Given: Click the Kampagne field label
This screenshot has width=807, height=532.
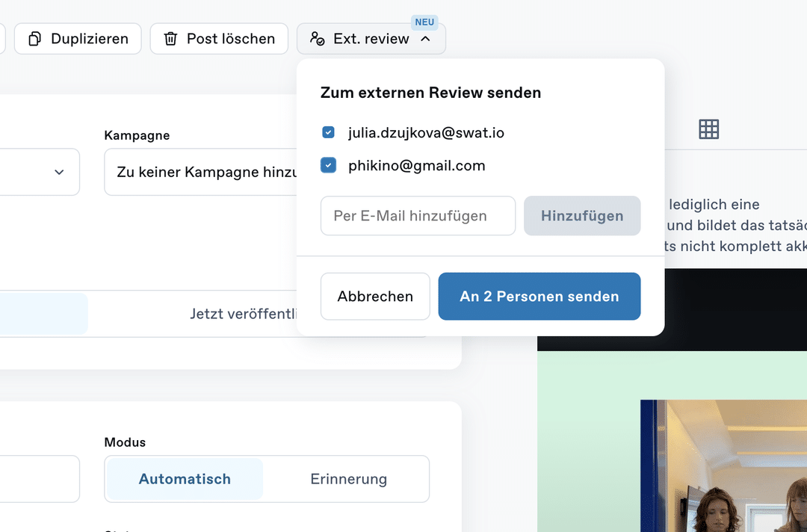Looking at the screenshot, I should click(137, 135).
